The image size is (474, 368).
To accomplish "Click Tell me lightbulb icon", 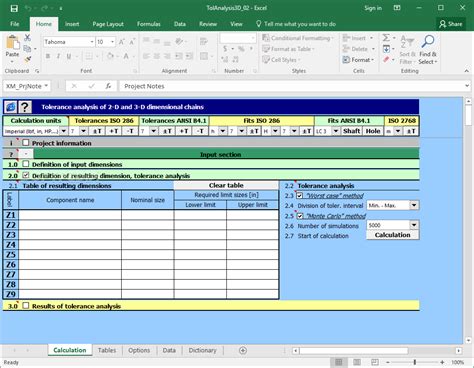I will tap(258, 24).
